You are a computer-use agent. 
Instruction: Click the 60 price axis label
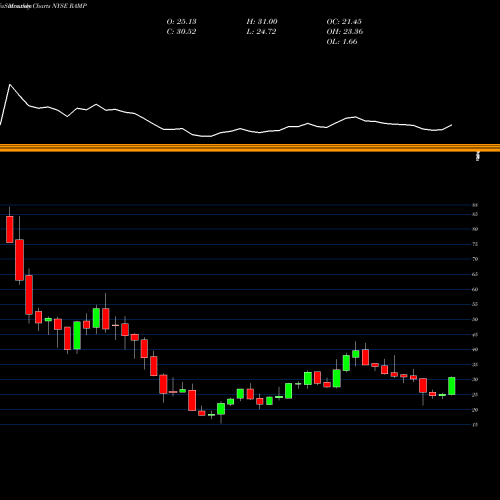[x=475, y=289]
